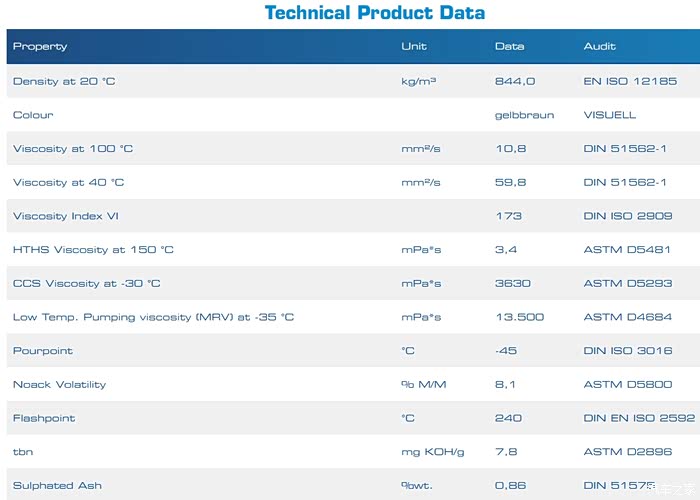700x500 pixels.
Task: Click the EN ISO 12185 audit standard
Action: (x=630, y=81)
